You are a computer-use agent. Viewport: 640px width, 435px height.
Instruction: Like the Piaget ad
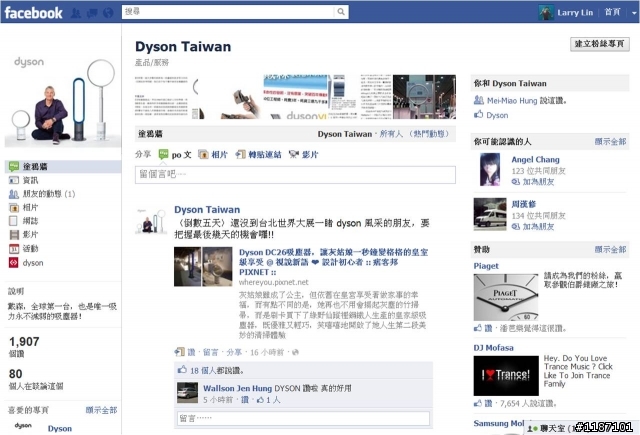point(488,328)
